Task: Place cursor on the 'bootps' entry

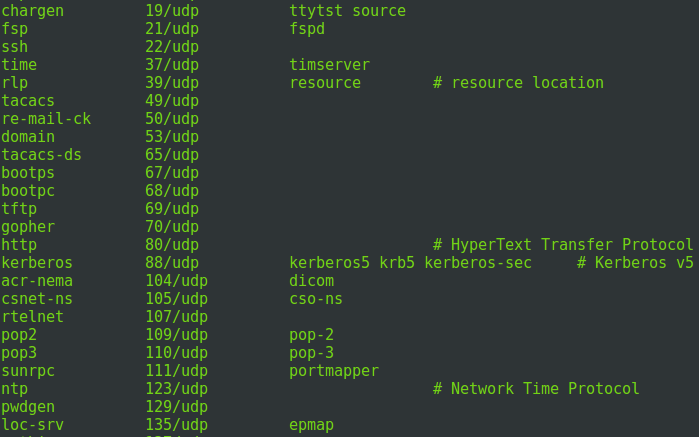Action: click(x=28, y=173)
